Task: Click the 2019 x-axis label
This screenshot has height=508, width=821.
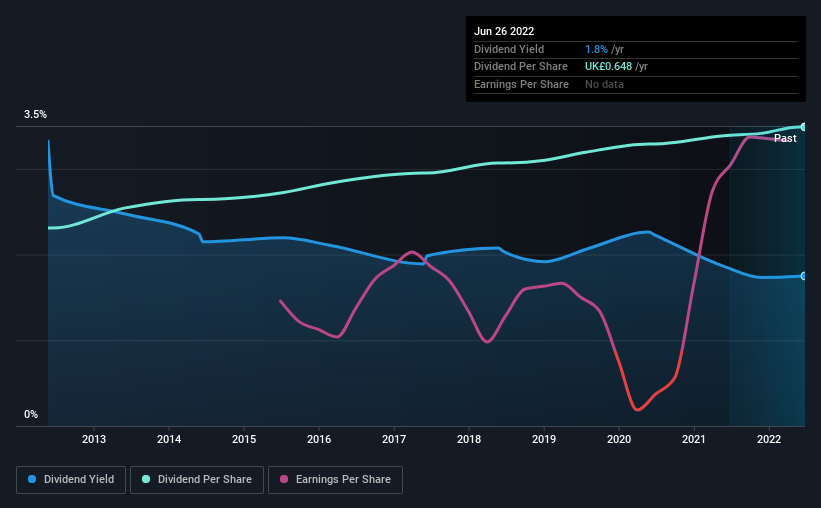Action: tap(544, 439)
